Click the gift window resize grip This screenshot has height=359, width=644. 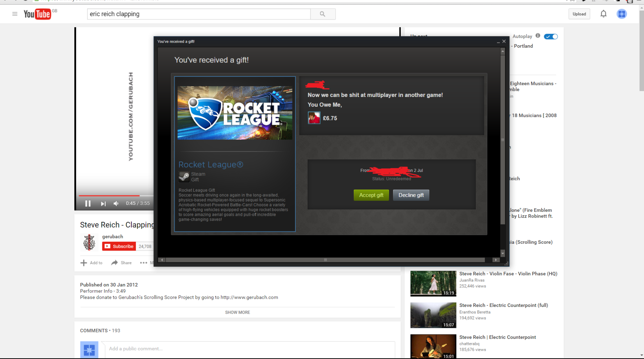click(506, 264)
